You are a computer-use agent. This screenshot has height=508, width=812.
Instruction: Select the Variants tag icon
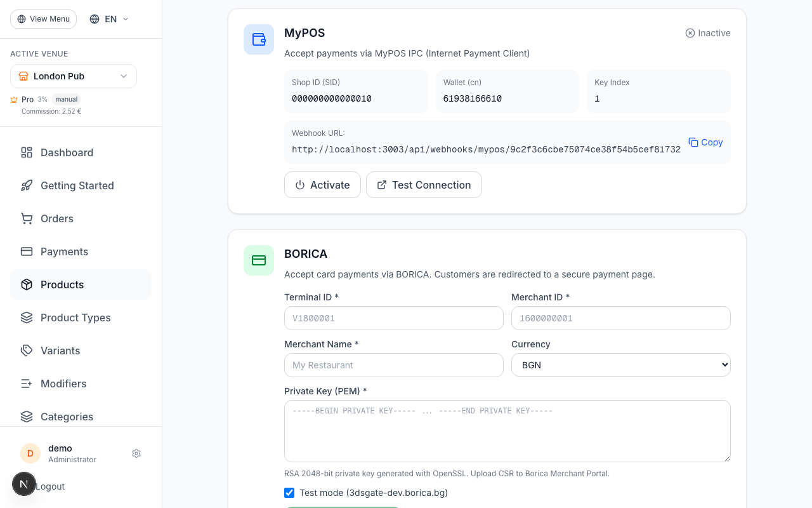(x=26, y=351)
